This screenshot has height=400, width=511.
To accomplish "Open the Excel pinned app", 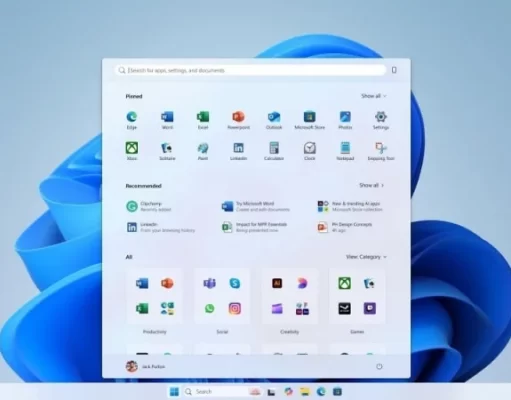I will 203,120.
